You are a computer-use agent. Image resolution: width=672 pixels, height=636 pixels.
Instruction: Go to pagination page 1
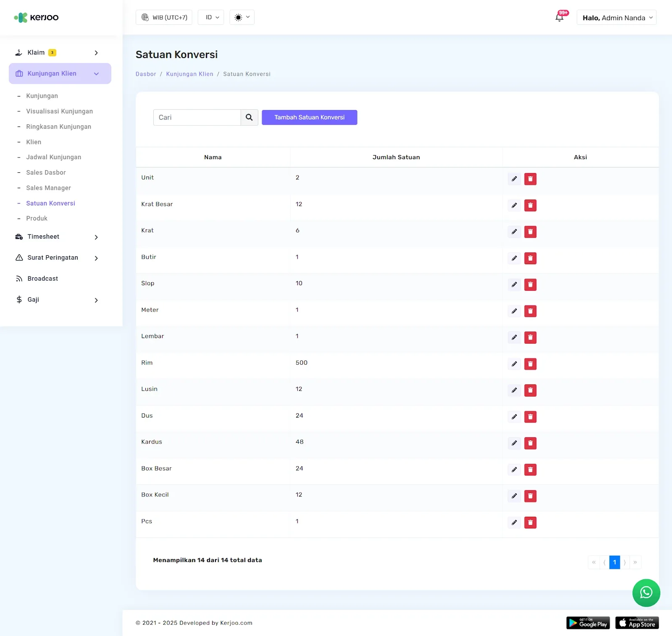click(x=614, y=562)
